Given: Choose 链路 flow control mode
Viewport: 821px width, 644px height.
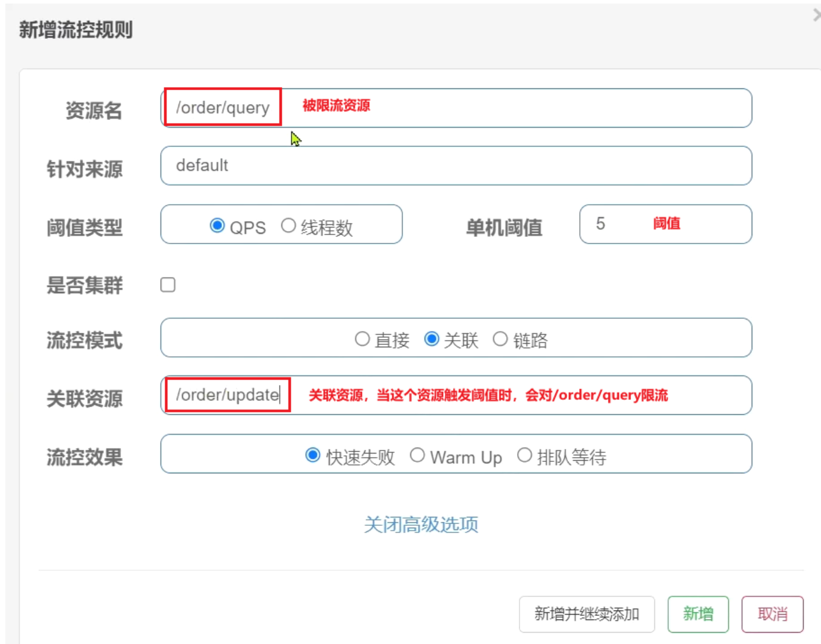Looking at the screenshot, I should tap(500, 339).
